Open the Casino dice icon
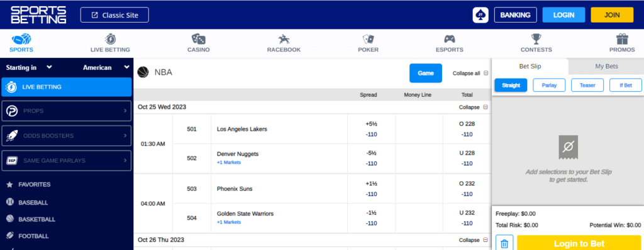The width and height of the screenshot is (644, 250). point(198,39)
